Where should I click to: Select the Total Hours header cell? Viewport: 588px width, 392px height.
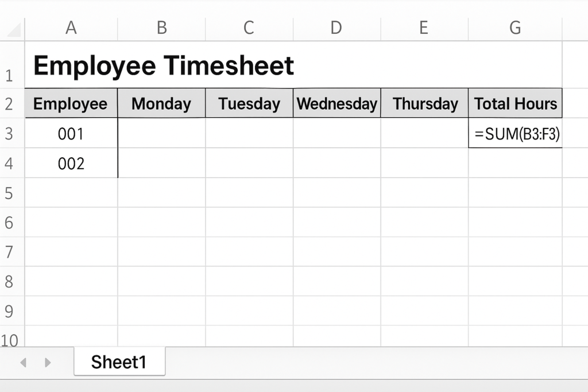pos(515,103)
